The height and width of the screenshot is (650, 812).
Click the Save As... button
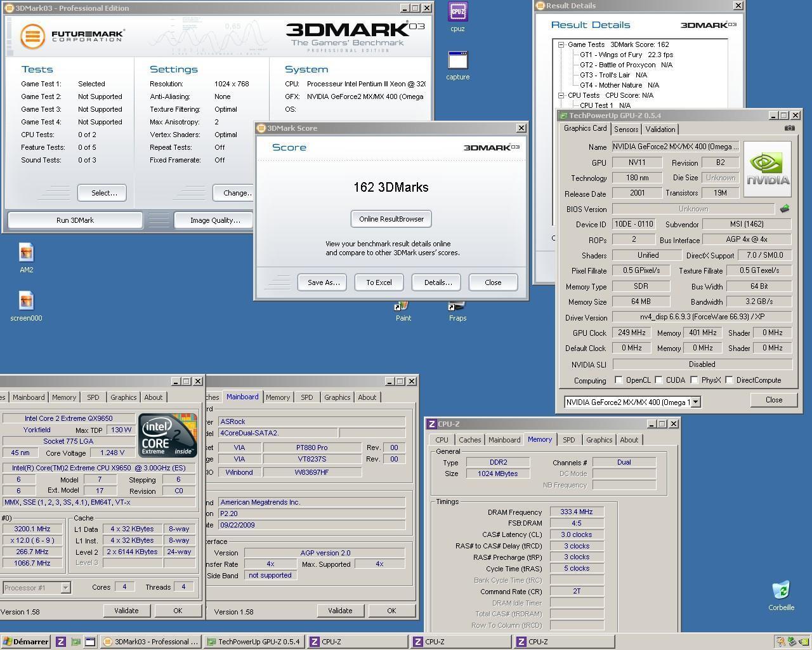(322, 282)
